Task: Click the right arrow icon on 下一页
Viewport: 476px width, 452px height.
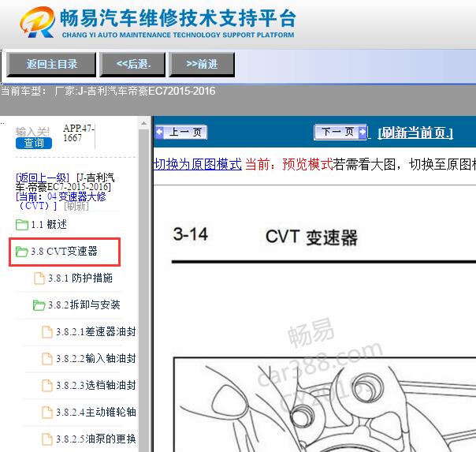Action: point(363,132)
